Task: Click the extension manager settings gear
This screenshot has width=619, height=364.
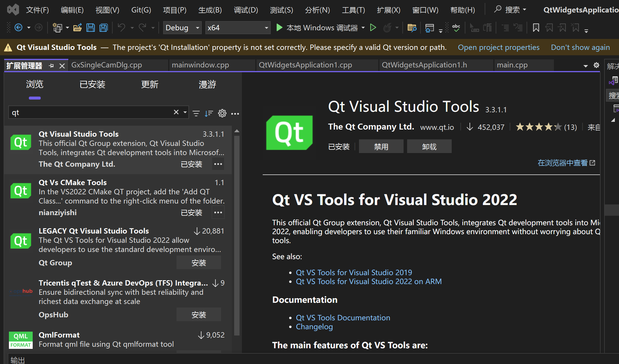Action: [x=222, y=113]
